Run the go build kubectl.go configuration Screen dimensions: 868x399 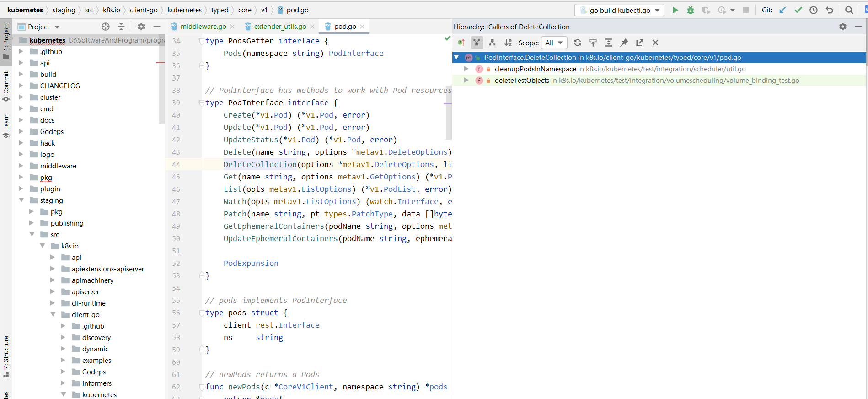point(675,10)
